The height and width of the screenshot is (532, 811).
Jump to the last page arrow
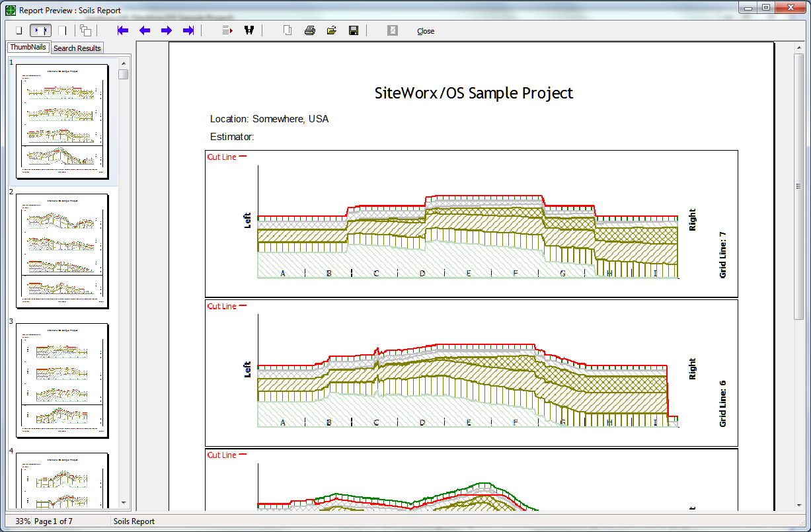pyautogui.click(x=188, y=30)
